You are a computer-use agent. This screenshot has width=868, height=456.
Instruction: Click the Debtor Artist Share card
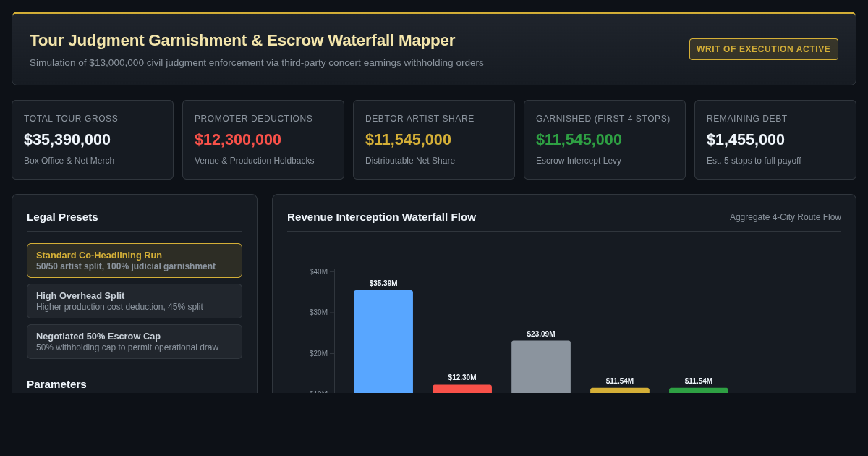[x=434, y=140]
